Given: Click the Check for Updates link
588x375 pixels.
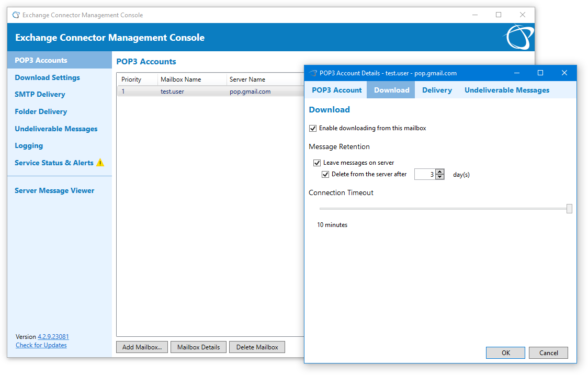Looking at the screenshot, I should (x=41, y=345).
